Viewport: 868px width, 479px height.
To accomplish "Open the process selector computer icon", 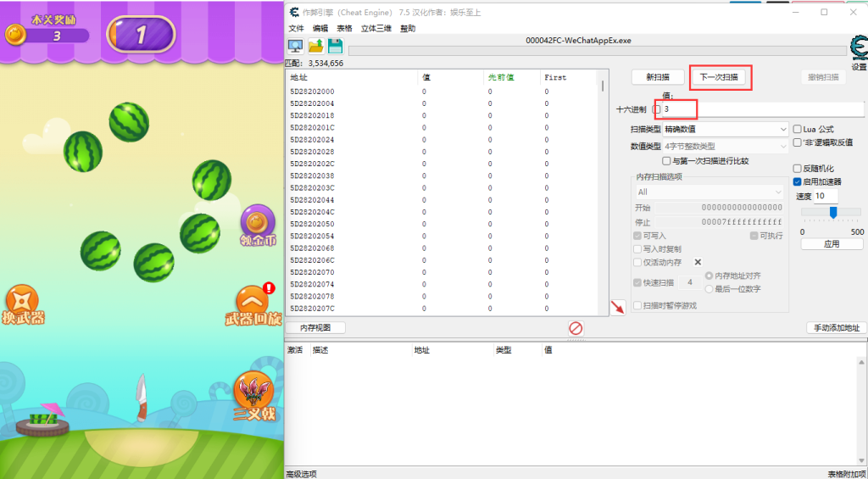I will tap(296, 46).
